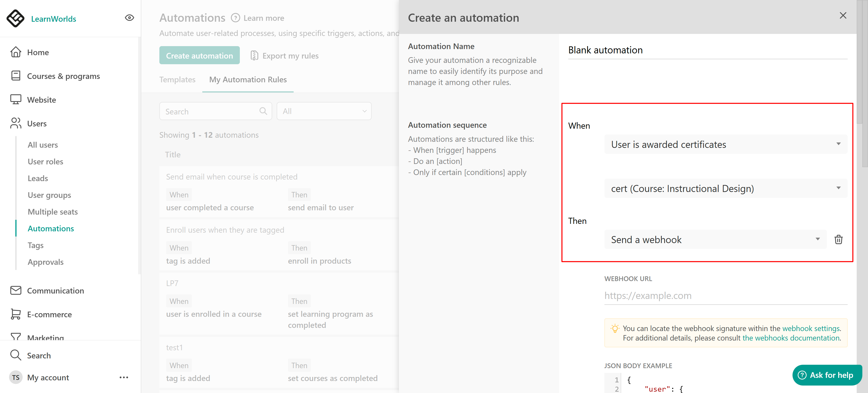The height and width of the screenshot is (393, 868).
Task: Click the Courses & programs book icon
Action: 16,76
